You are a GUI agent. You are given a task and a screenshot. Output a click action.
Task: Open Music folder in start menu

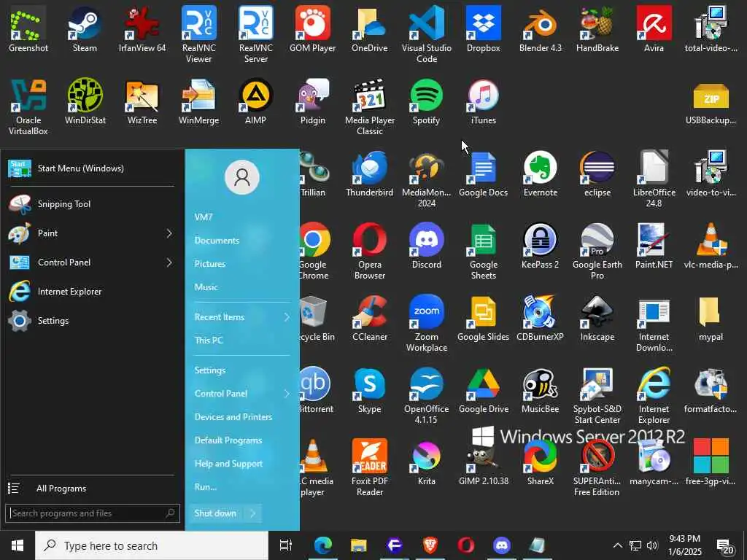206,287
